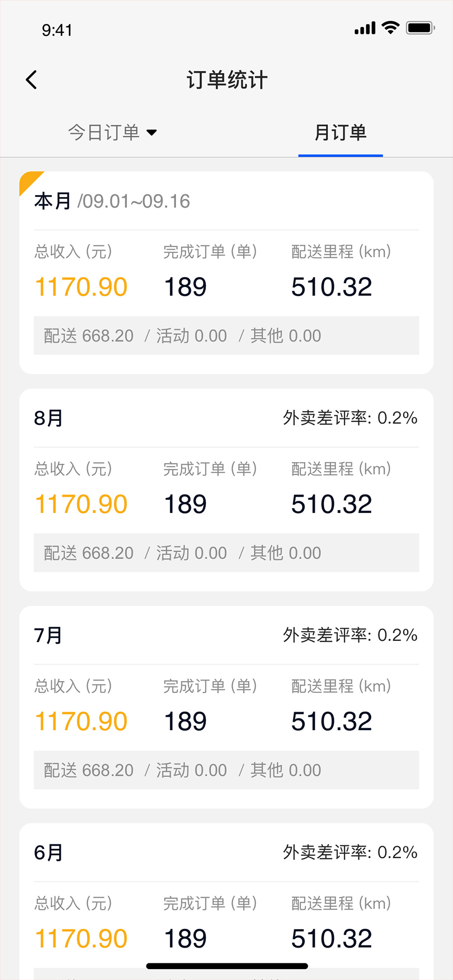Tap the home indicator bar at bottom
This screenshot has width=453, height=980.
227,966
